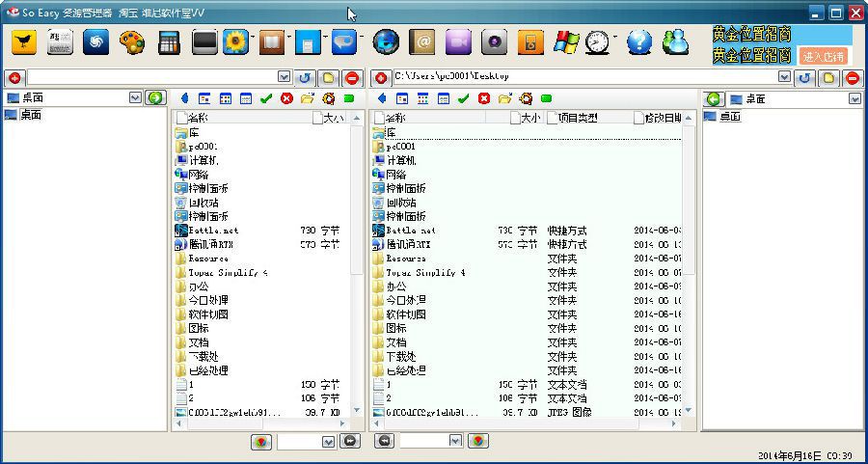The width and height of the screenshot is (868, 464).
Task: Open the small arrow next to the speech bubble icon
Action: click(361, 37)
